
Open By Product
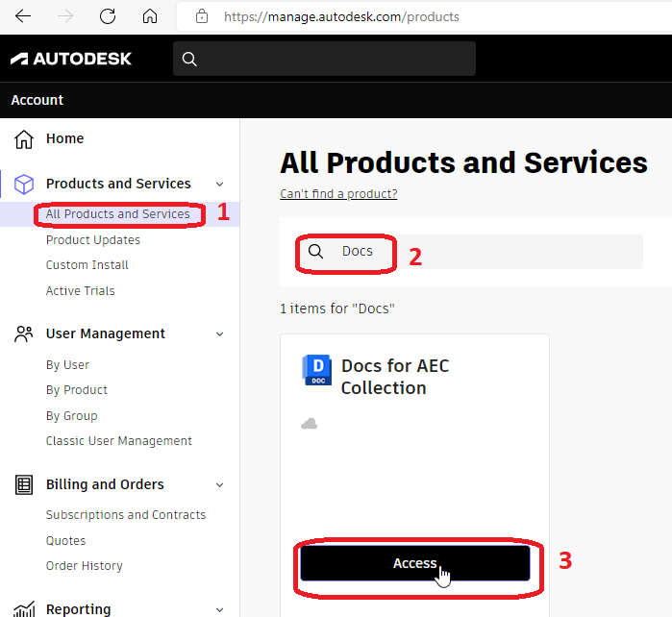76,390
